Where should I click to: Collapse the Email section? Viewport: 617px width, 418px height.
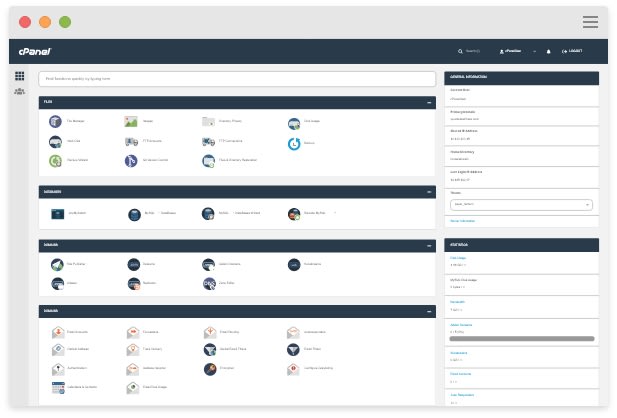click(429, 311)
